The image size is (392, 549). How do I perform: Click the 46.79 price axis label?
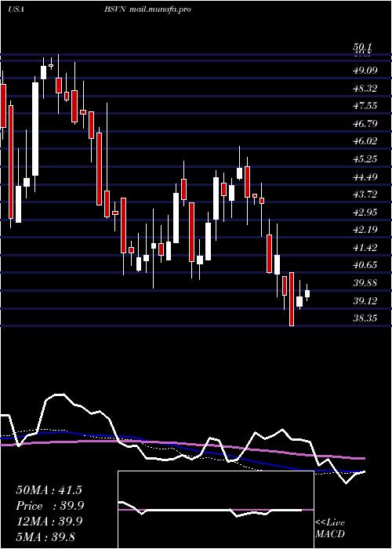(366, 124)
